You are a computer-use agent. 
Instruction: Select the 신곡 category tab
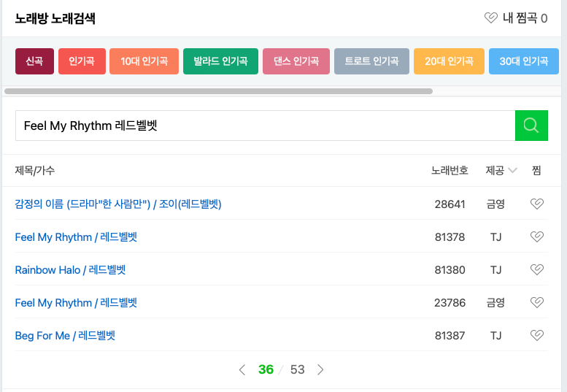click(34, 61)
